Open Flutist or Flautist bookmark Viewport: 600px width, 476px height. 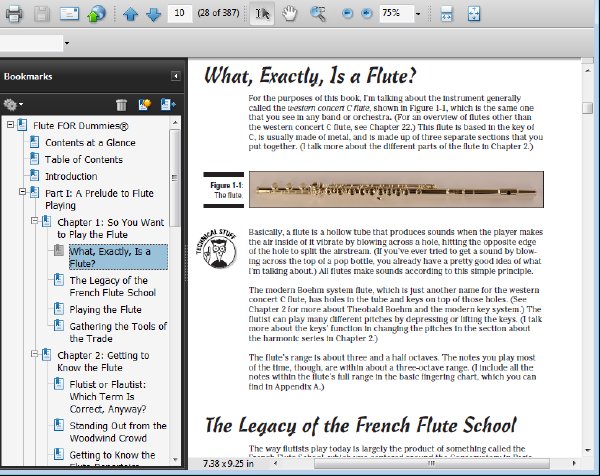(x=108, y=397)
